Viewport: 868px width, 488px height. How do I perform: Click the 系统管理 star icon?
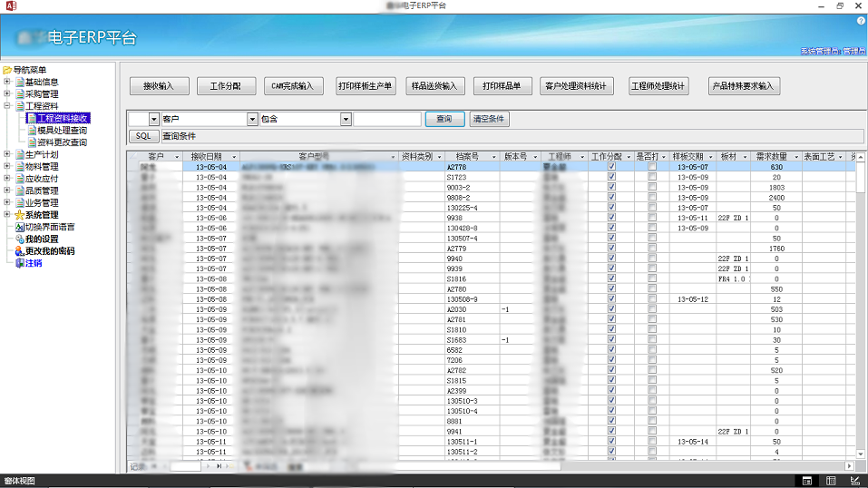point(20,215)
